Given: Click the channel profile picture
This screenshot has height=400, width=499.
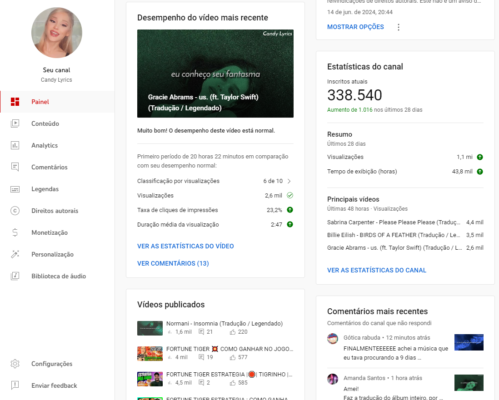Looking at the screenshot, I should (x=57, y=33).
